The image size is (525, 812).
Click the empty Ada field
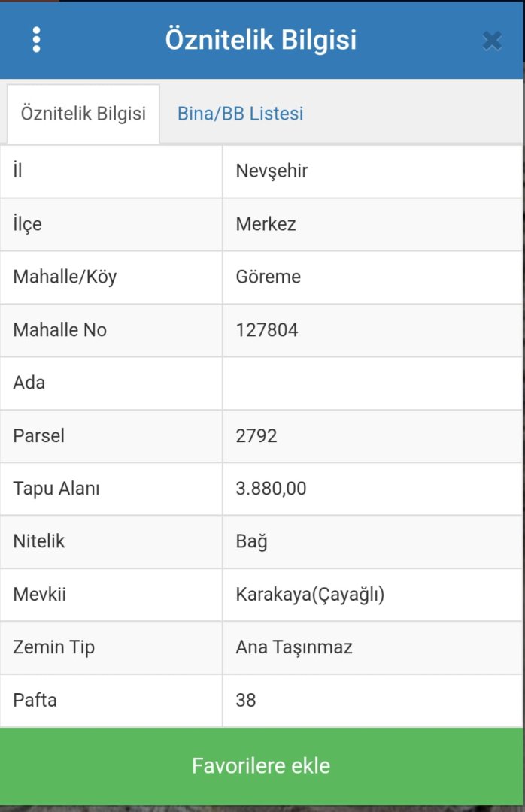pyautogui.click(x=372, y=383)
